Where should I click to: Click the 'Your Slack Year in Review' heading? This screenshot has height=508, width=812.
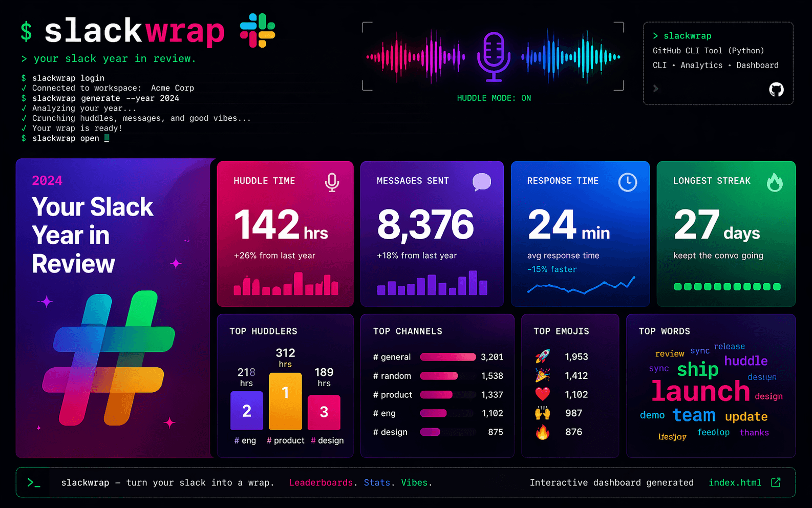pyautogui.click(x=92, y=235)
